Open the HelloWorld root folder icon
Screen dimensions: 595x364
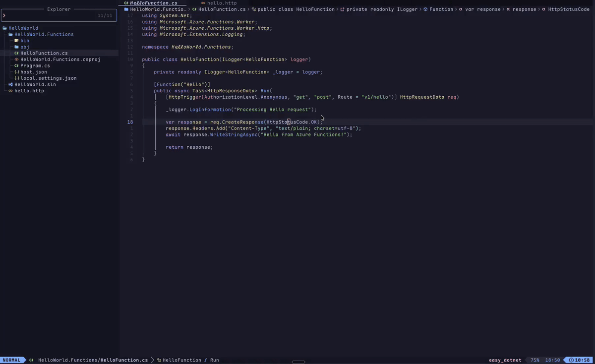pyautogui.click(x=4, y=28)
